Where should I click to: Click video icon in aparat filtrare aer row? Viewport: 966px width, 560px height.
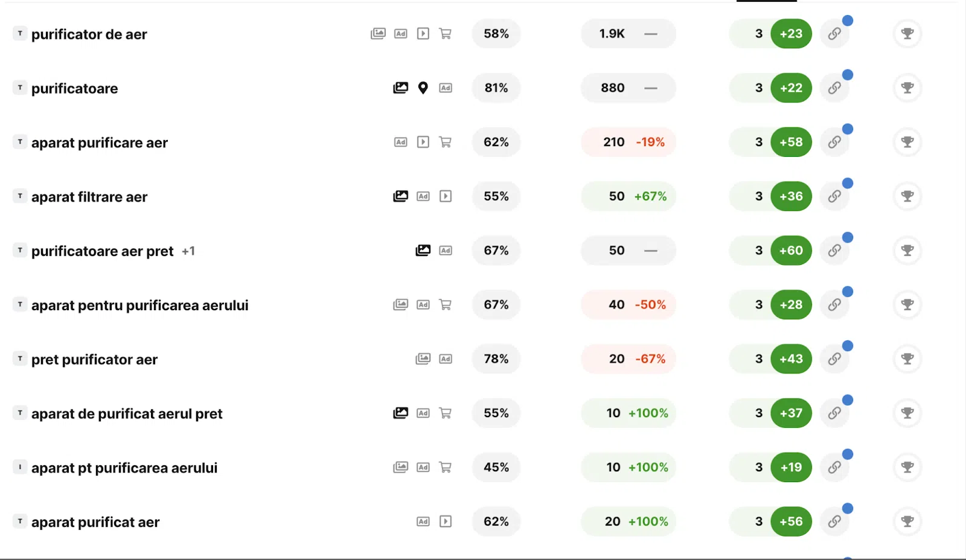(446, 196)
